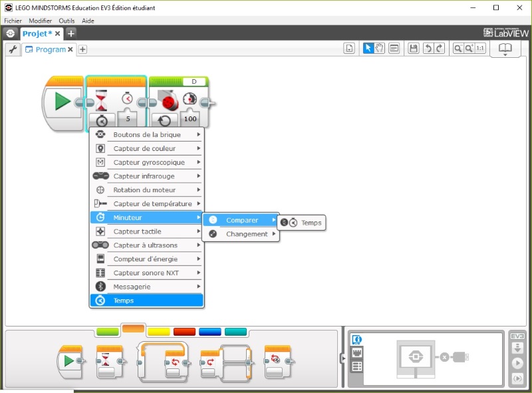Open Compteur d'énergie submenu
The height and width of the screenshot is (393, 532).
pos(146,259)
